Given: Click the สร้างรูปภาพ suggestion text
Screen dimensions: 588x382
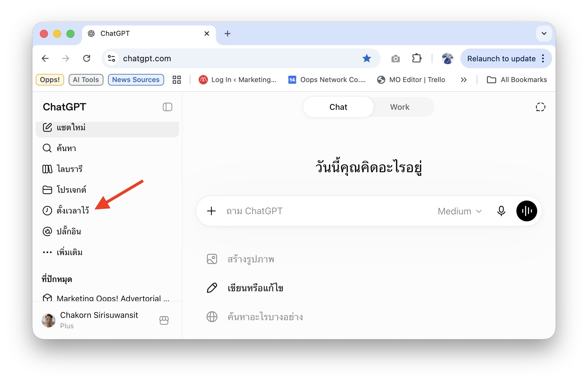Looking at the screenshot, I should pos(251,259).
